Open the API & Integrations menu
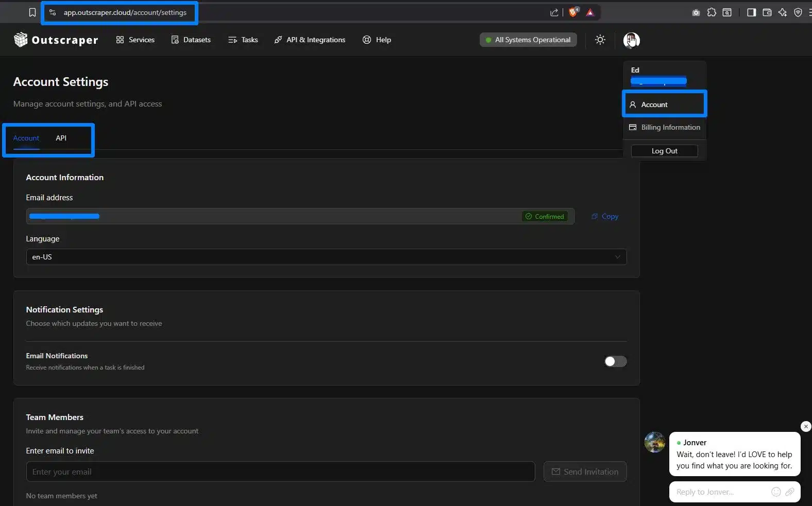The image size is (812, 506). click(310, 40)
